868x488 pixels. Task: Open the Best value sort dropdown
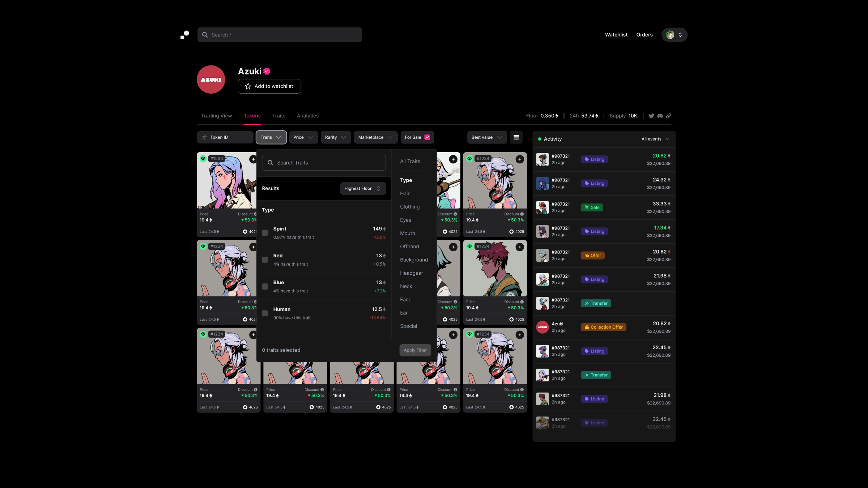pyautogui.click(x=487, y=137)
